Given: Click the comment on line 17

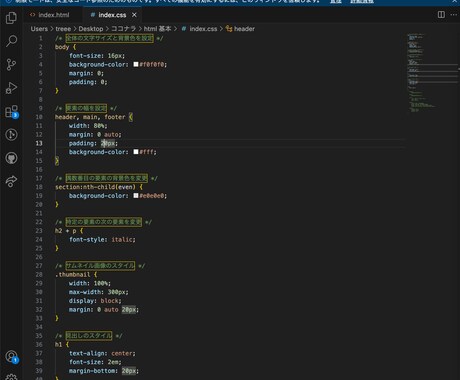Looking at the screenshot, I should tap(106, 178).
